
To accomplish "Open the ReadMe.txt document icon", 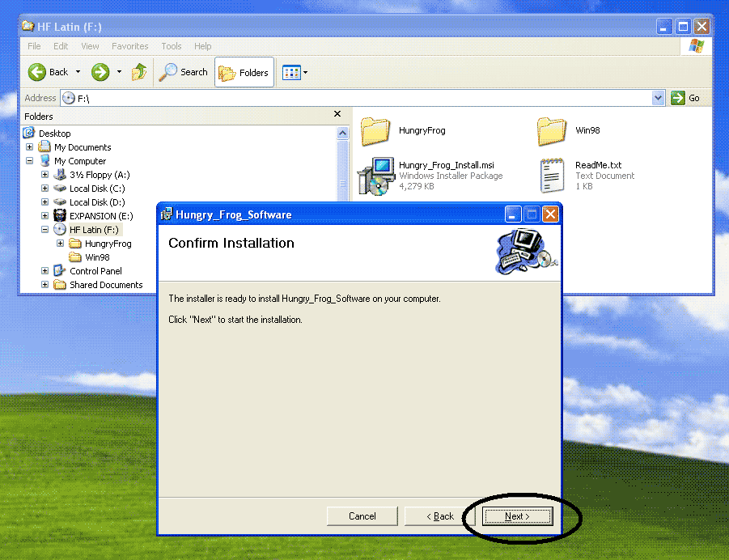I will click(552, 176).
